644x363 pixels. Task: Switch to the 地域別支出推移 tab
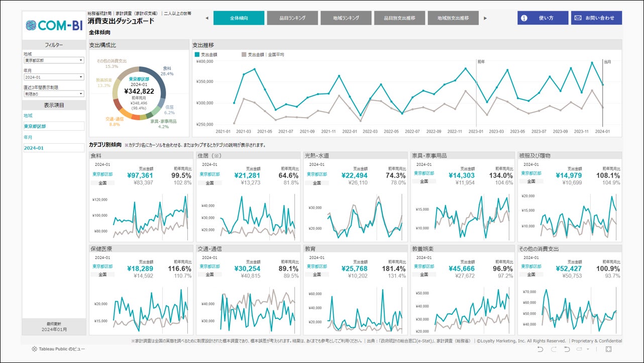453,18
